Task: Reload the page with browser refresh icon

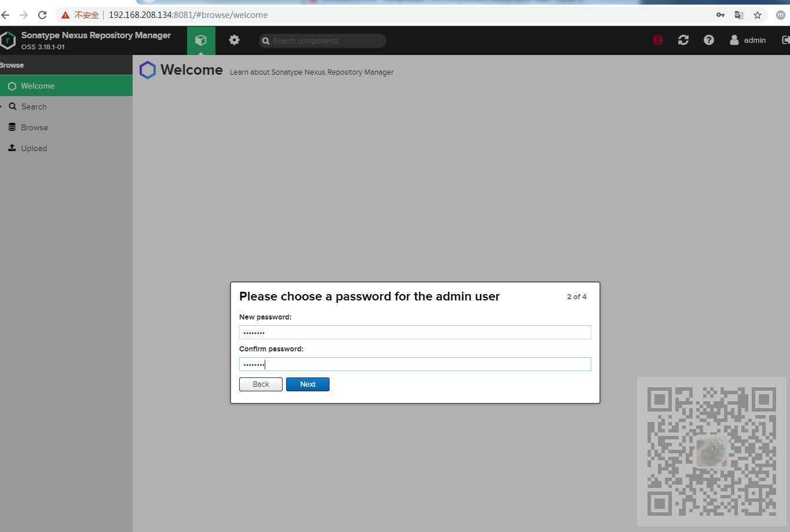Action: (42, 15)
